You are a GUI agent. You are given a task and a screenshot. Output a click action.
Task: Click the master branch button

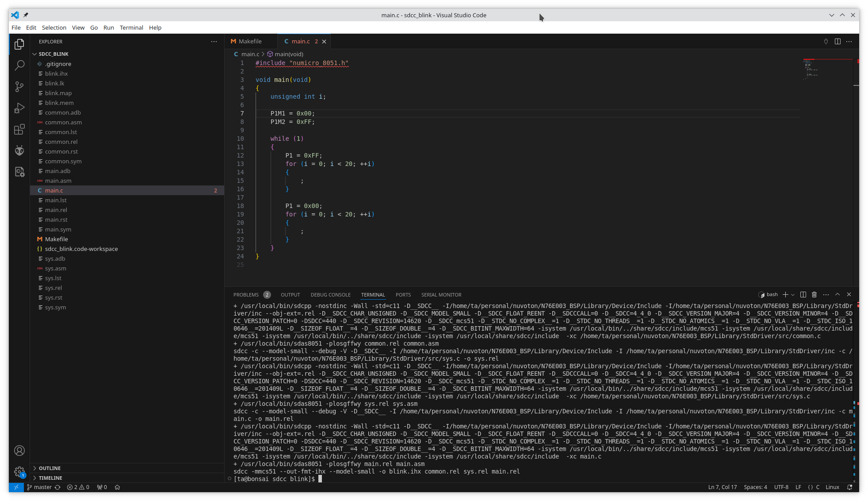[x=39, y=487]
